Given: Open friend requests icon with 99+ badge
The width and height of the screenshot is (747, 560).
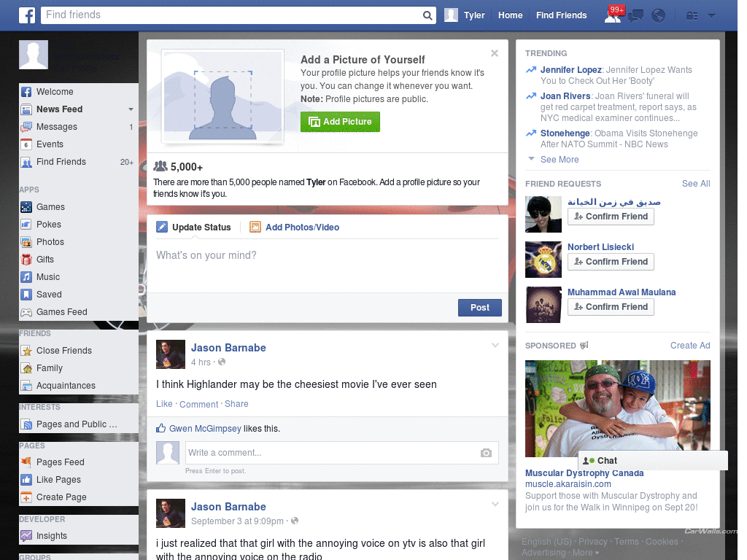Looking at the screenshot, I should pos(613,15).
